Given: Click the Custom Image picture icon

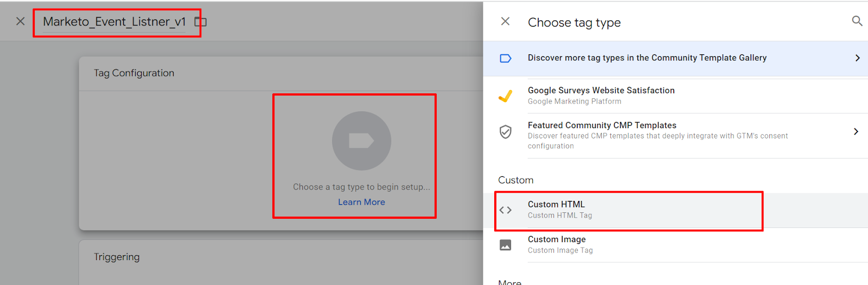Looking at the screenshot, I should 505,245.
